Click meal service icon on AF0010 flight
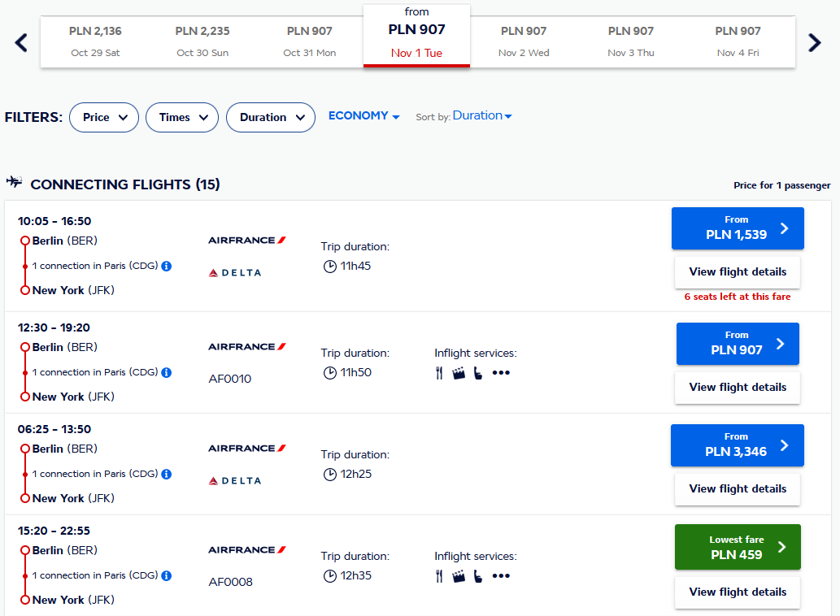840x616 pixels. tap(439, 373)
